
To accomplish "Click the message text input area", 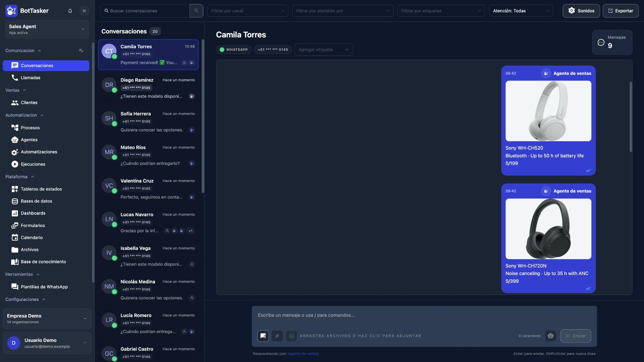I will [x=424, y=315].
